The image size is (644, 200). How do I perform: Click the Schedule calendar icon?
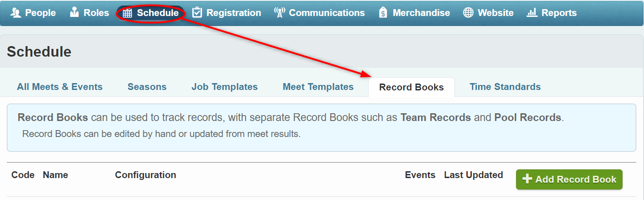click(128, 13)
